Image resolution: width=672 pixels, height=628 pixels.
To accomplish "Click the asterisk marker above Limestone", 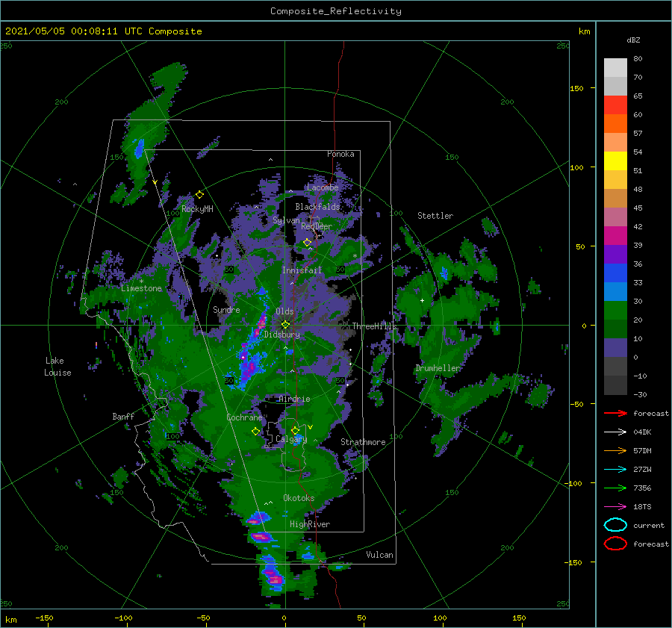I will (141, 282).
